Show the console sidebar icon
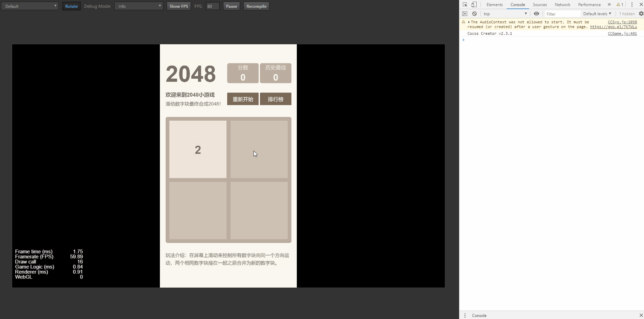 tap(465, 14)
